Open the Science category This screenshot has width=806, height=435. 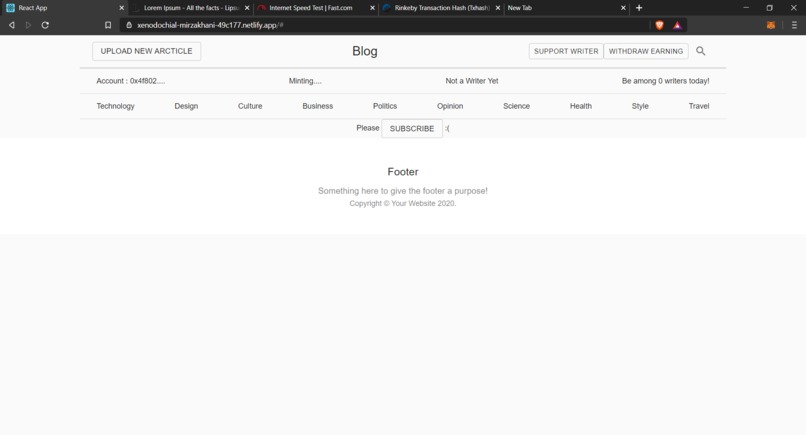click(x=516, y=106)
